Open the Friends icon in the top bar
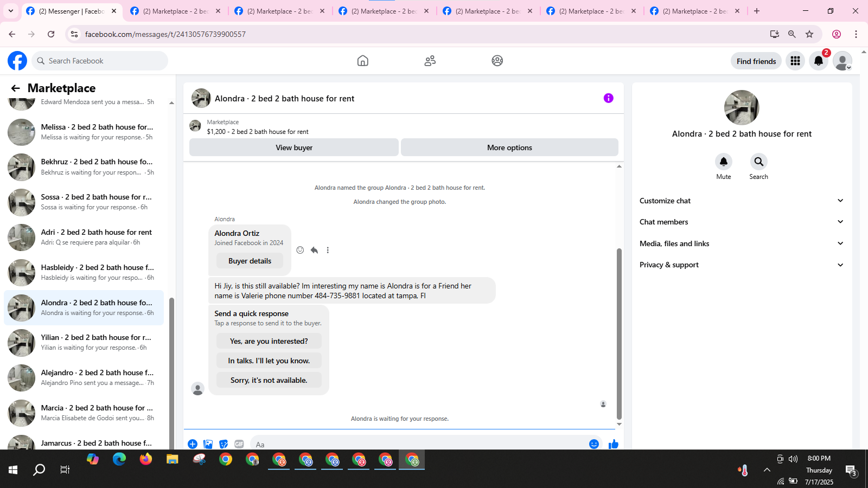Screen dimensions: 868x488 click(x=430, y=61)
